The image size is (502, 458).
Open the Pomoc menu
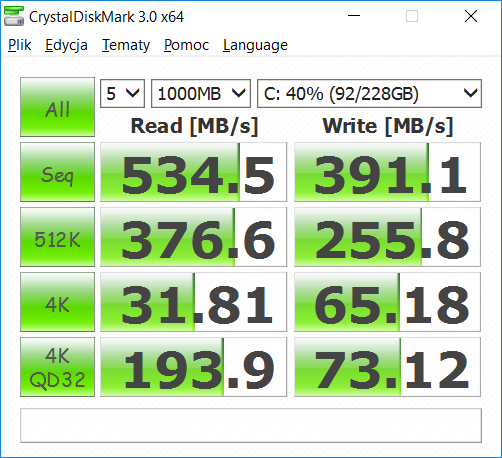click(x=186, y=45)
